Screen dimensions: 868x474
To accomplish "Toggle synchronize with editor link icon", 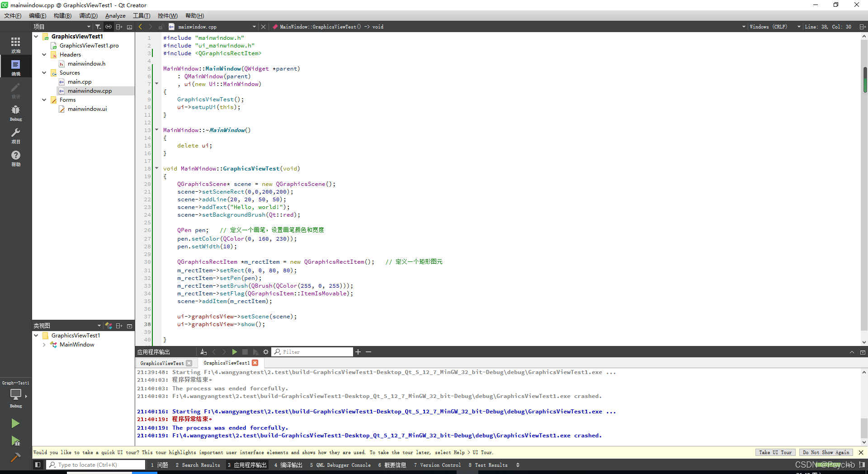I will click(x=108, y=27).
